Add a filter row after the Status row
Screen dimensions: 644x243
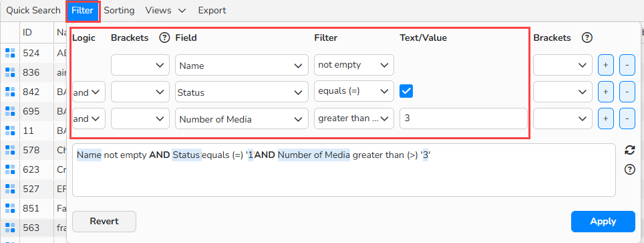click(x=606, y=92)
